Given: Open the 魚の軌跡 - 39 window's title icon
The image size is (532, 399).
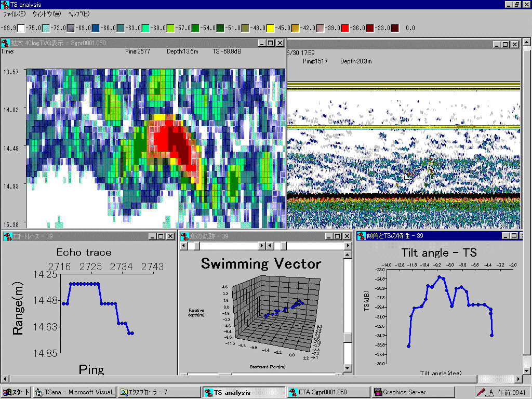Looking at the screenshot, I should 184,236.
